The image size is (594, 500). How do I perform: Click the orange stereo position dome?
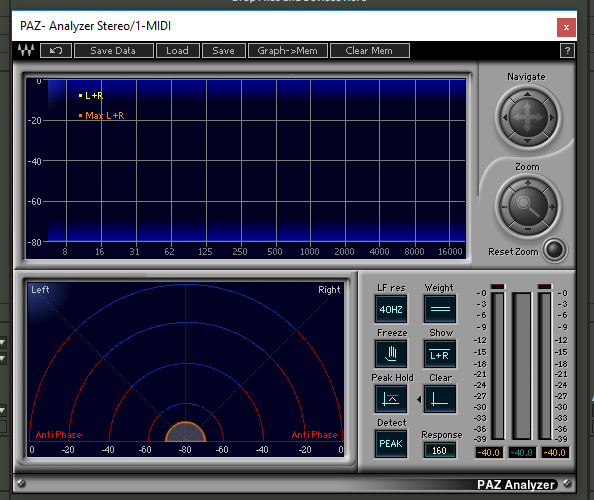click(186, 432)
